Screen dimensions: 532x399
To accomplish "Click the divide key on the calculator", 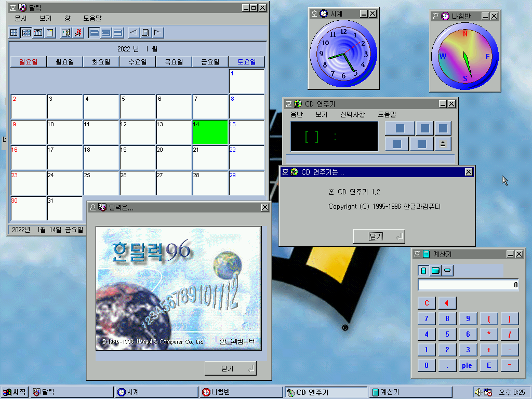I will [510, 334].
